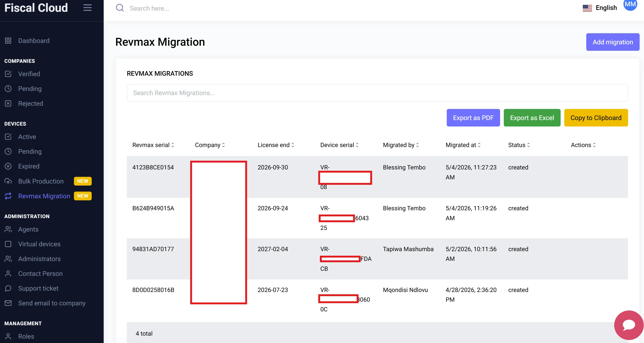The height and width of the screenshot is (343, 644).
Task: Click Copy to Clipboard
Action: pyautogui.click(x=596, y=117)
